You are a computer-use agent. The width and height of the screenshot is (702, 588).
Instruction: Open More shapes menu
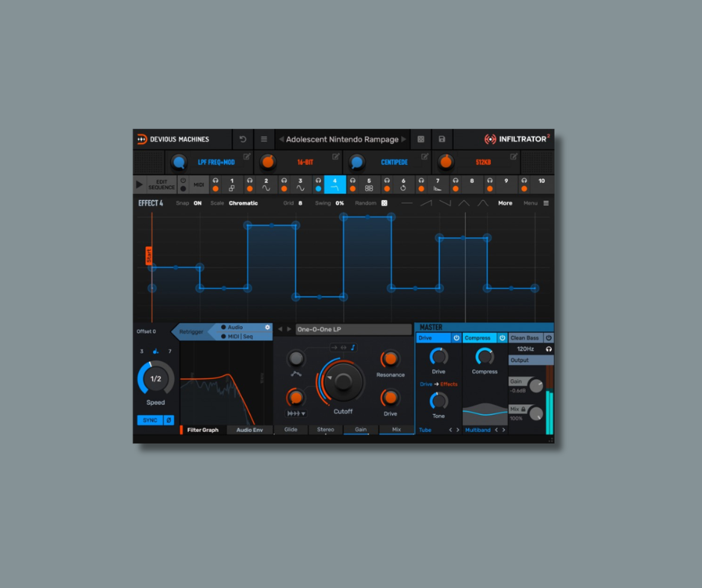pos(505,203)
